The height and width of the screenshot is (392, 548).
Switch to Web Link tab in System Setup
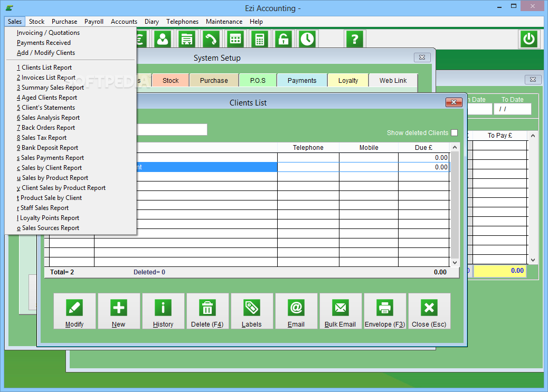point(393,80)
